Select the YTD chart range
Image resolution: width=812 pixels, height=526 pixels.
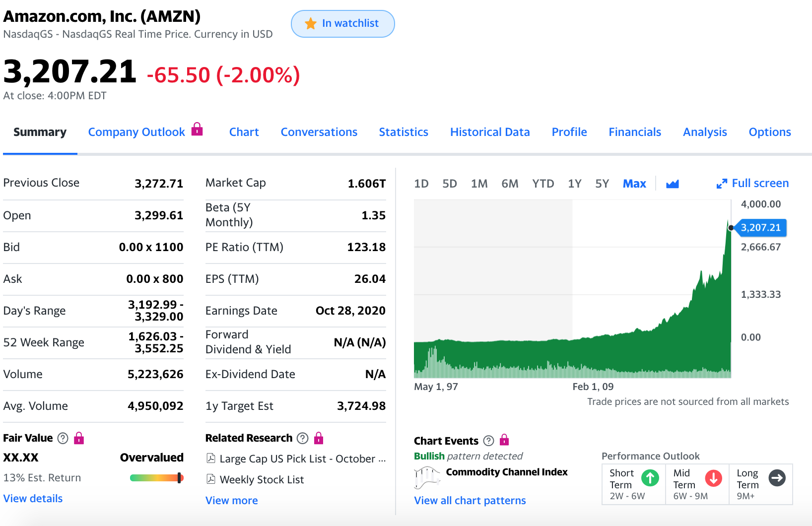pos(543,184)
